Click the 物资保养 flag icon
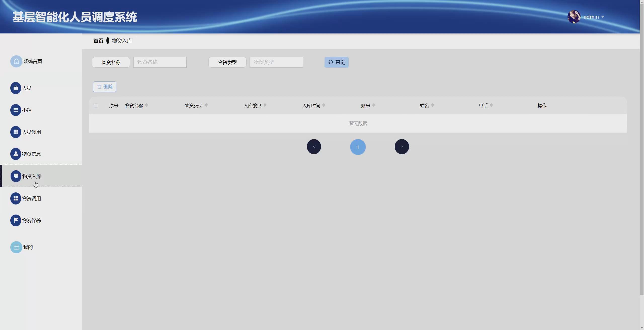The image size is (644, 330). click(x=16, y=220)
